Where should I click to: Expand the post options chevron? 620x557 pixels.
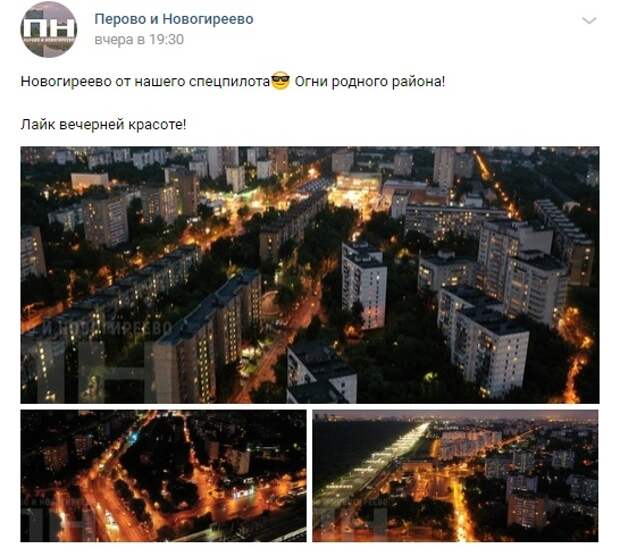589,20
